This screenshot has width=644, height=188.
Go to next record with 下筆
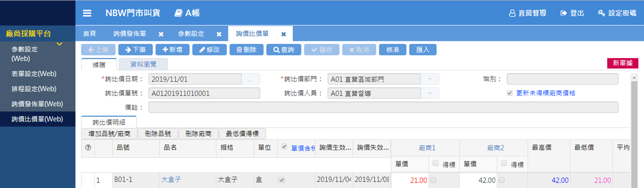coord(135,50)
